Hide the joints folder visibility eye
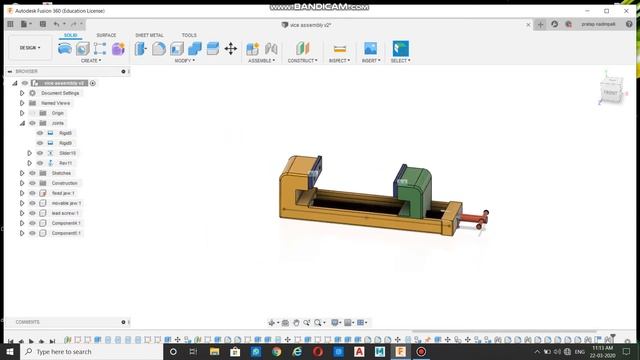The width and height of the screenshot is (640, 360). (32, 123)
